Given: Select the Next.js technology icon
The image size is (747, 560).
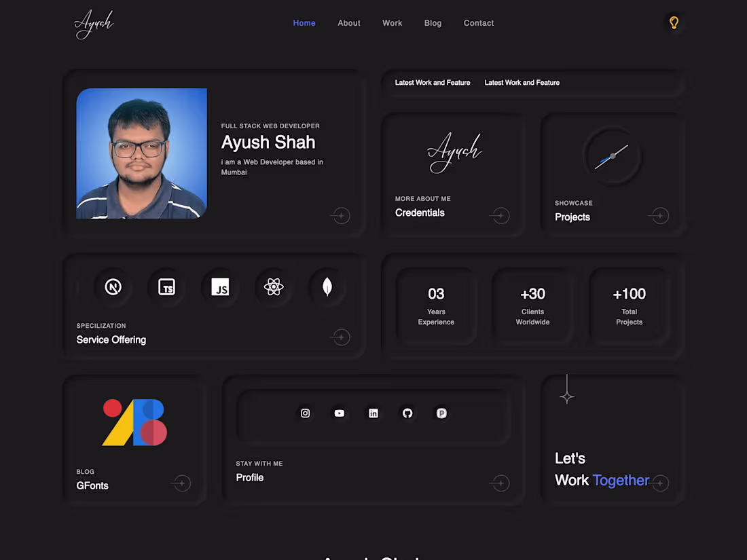Looking at the screenshot, I should [x=112, y=286].
